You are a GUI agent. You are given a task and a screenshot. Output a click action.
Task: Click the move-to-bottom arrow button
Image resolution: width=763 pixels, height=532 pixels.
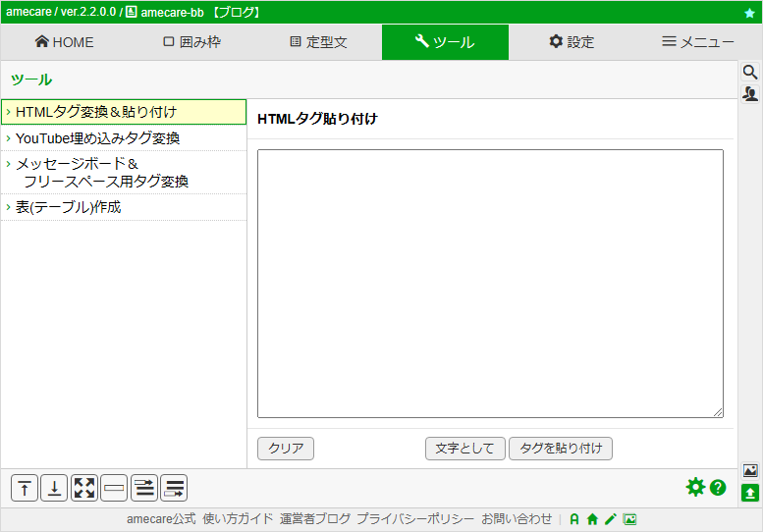pyautogui.click(x=54, y=488)
